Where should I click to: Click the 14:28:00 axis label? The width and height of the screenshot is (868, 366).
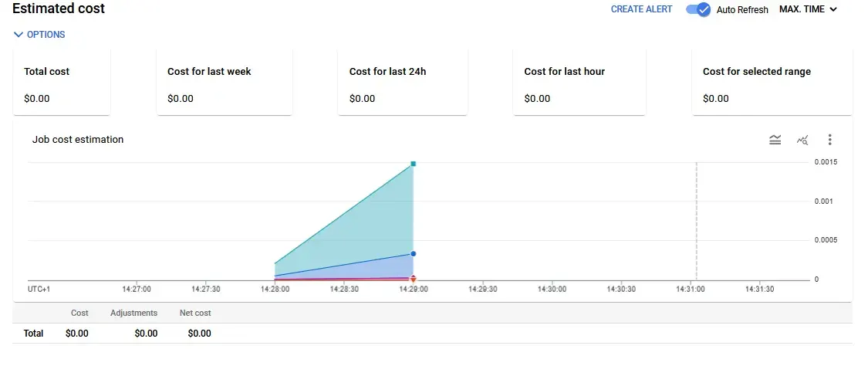(275, 289)
